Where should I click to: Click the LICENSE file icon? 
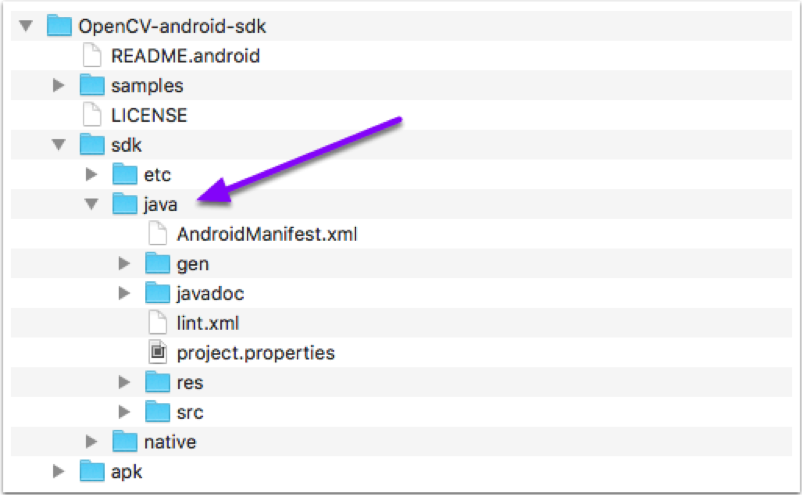[92, 115]
